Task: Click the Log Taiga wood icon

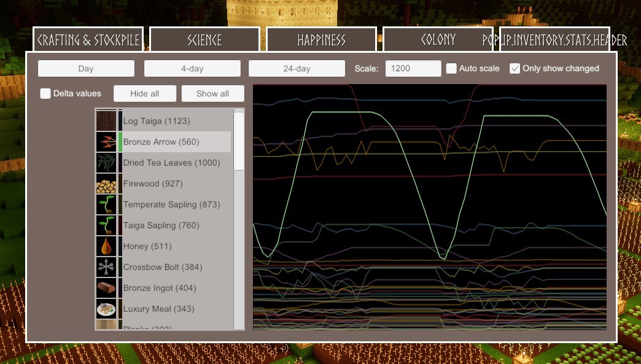Action: tap(106, 121)
